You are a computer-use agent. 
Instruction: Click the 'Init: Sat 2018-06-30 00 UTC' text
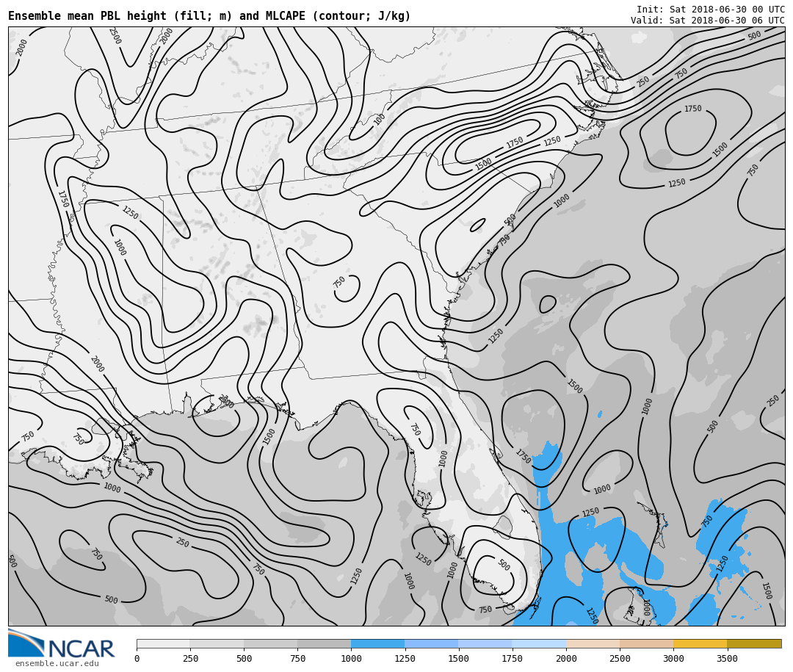pyautogui.click(x=711, y=9)
